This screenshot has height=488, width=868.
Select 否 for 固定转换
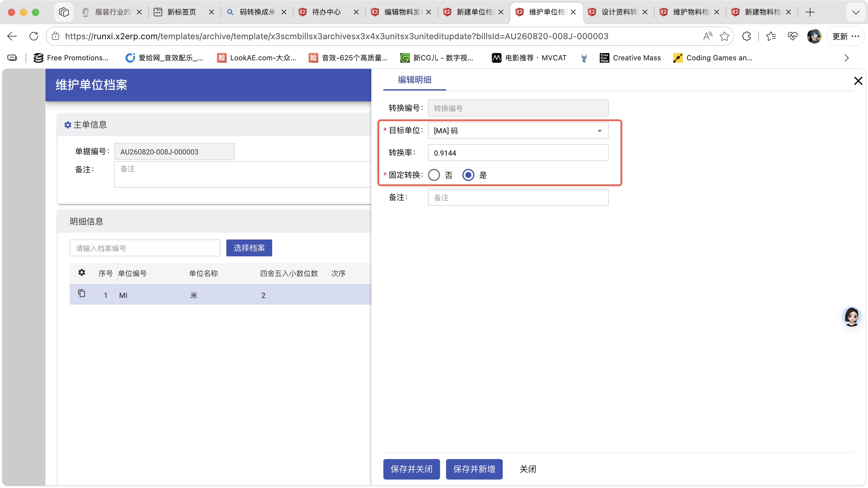point(434,175)
